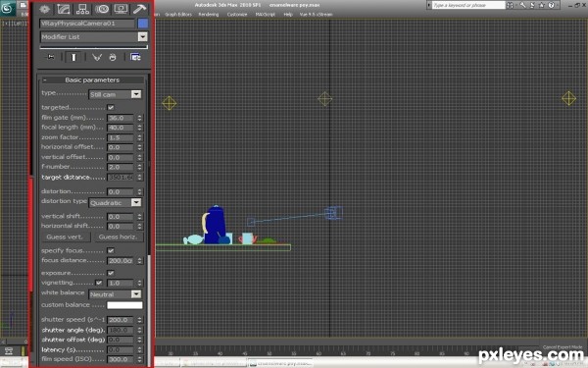Click the film speed ISO value field
The height and width of the screenshot is (368, 588).
pyautogui.click(x=121, y=360)
